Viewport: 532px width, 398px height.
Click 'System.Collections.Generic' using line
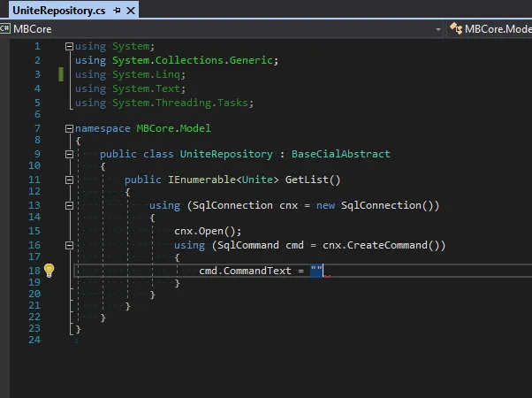(193, 60)
